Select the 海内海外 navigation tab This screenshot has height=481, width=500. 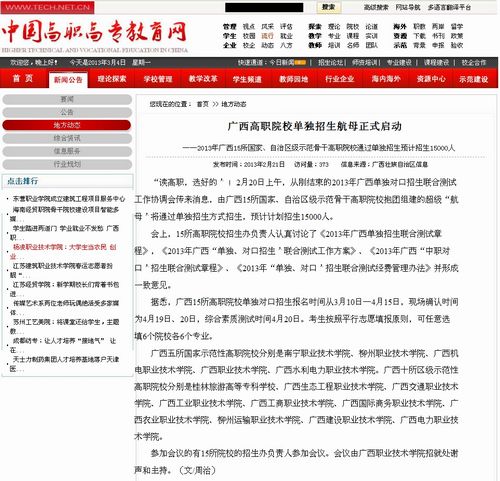click(386, 79)
